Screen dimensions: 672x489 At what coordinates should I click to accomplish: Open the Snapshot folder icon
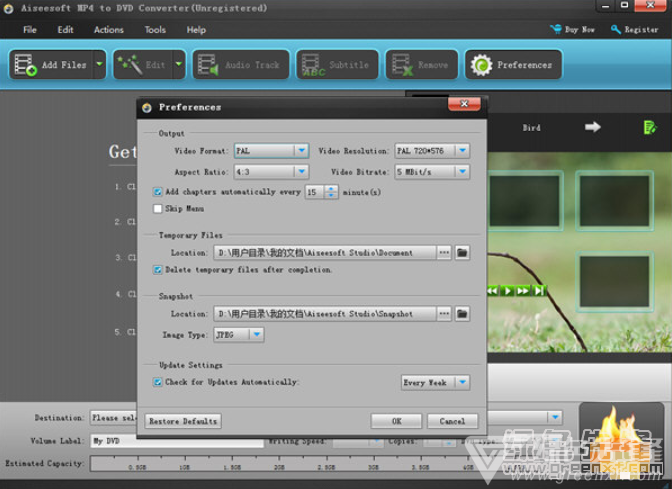pos(462,314)
